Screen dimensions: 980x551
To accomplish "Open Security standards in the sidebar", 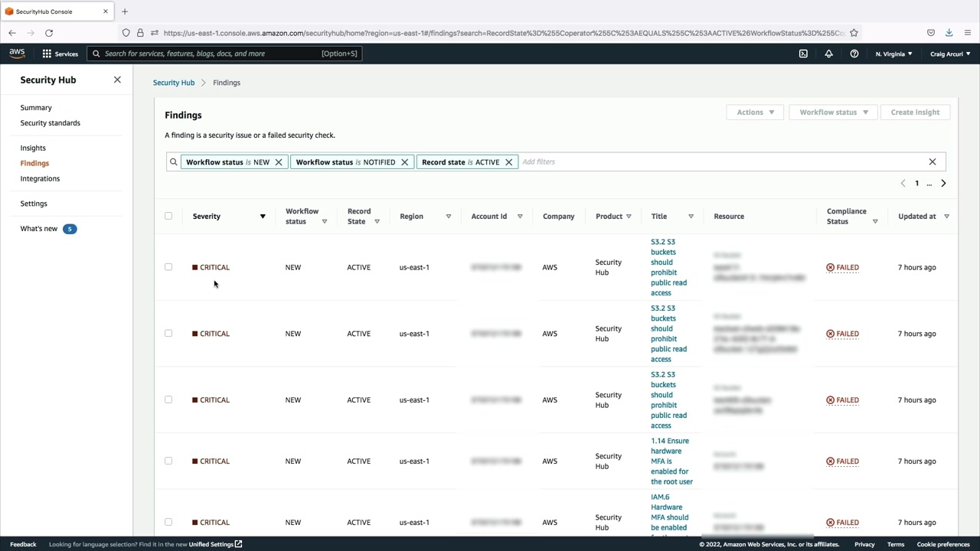I will [x=51, y=123].
